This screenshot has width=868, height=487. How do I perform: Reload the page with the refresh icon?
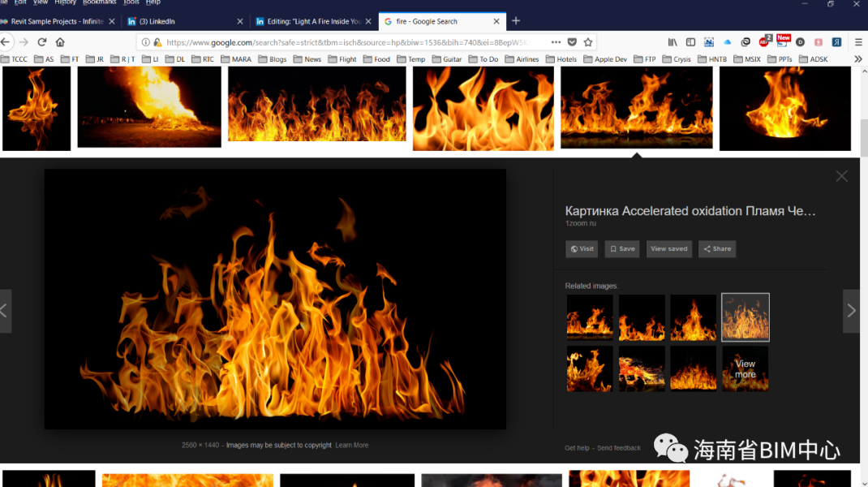(x=42, y=42)
